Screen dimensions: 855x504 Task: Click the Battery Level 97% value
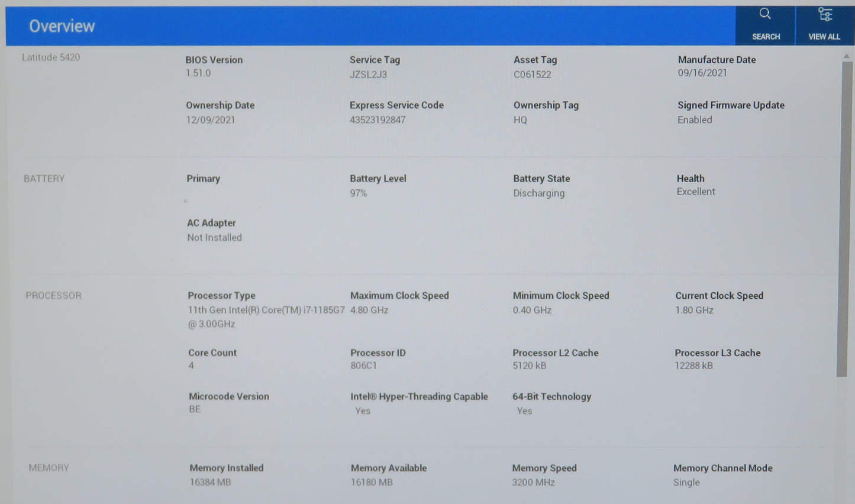[358, 193]
